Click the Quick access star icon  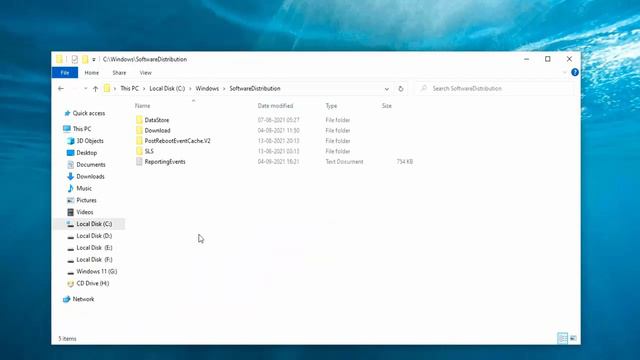pyautogui.click(x=67, y=113)
